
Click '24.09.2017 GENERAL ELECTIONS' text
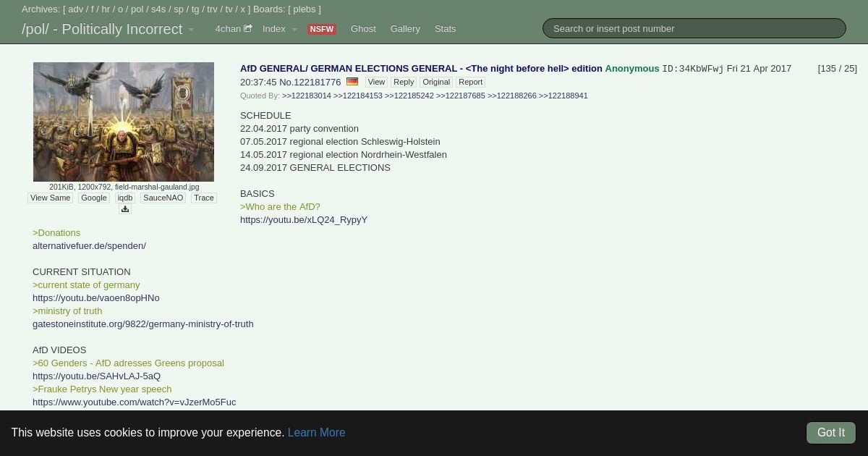coord(315,168)
